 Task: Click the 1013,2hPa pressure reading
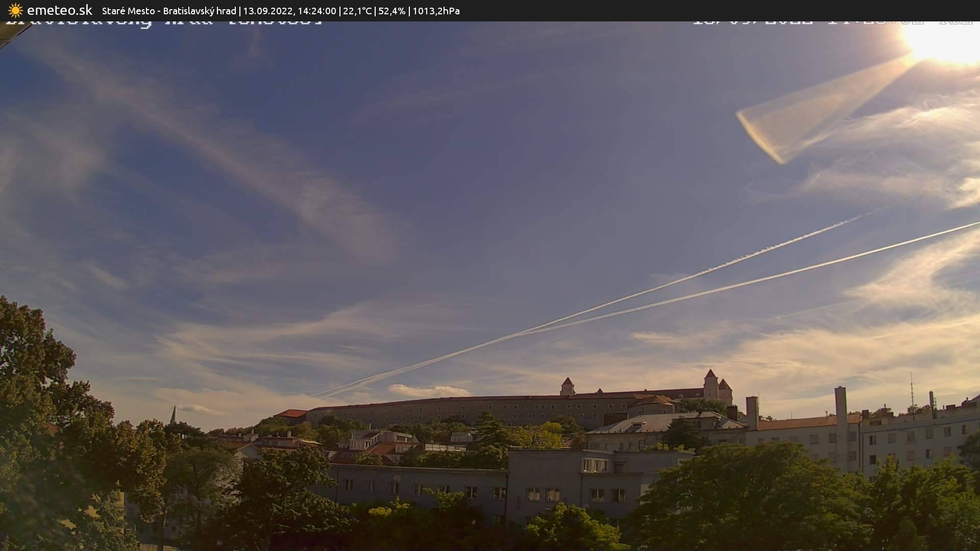[x=436, y=11]
